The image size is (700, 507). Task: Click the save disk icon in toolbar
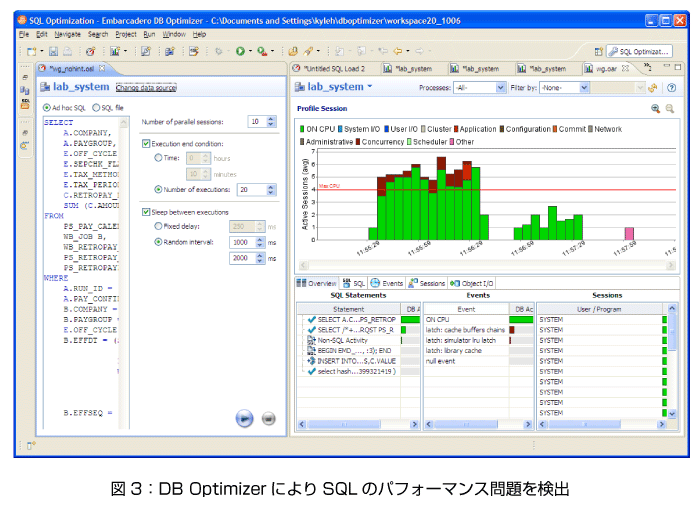(54, 51)
